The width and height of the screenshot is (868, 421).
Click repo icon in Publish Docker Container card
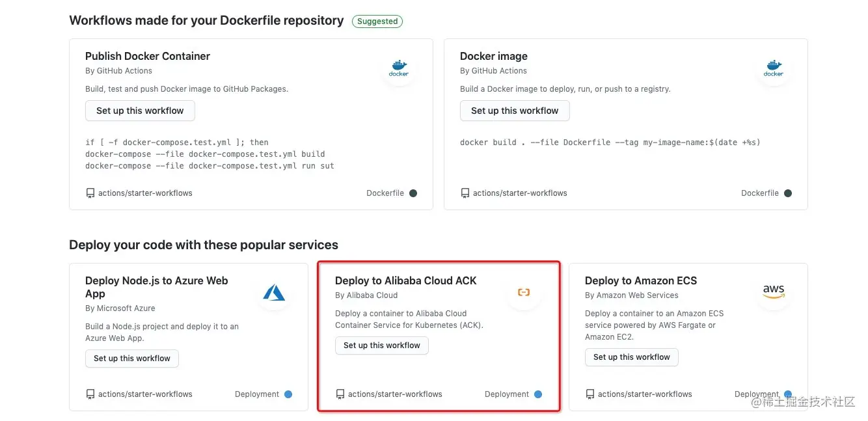[90, 193]
